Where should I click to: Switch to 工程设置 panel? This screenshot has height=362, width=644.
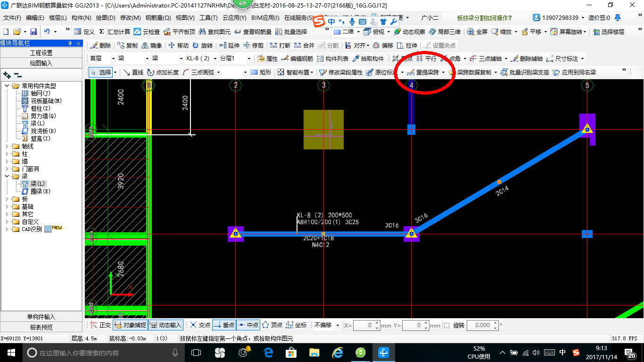click(x=41, y=53)
